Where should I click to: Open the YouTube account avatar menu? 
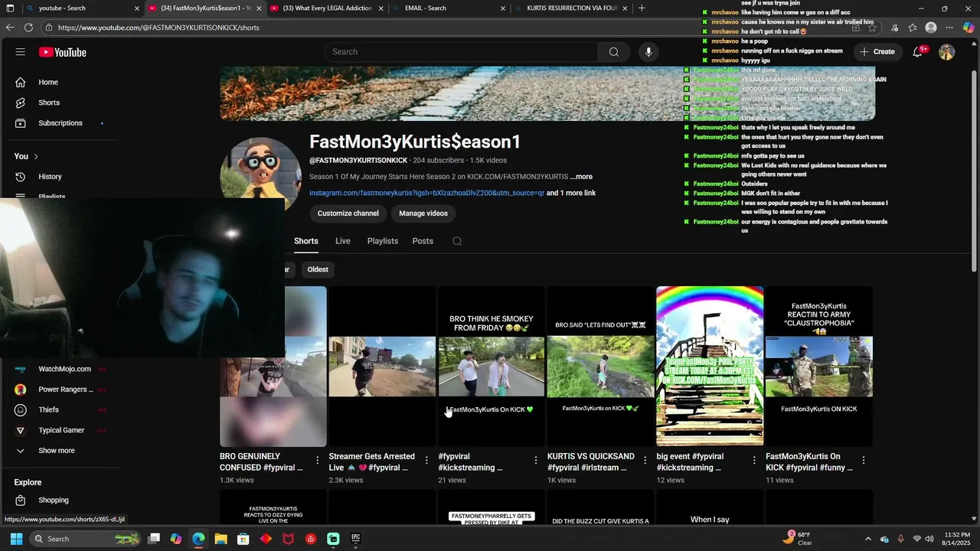(947, 52)
